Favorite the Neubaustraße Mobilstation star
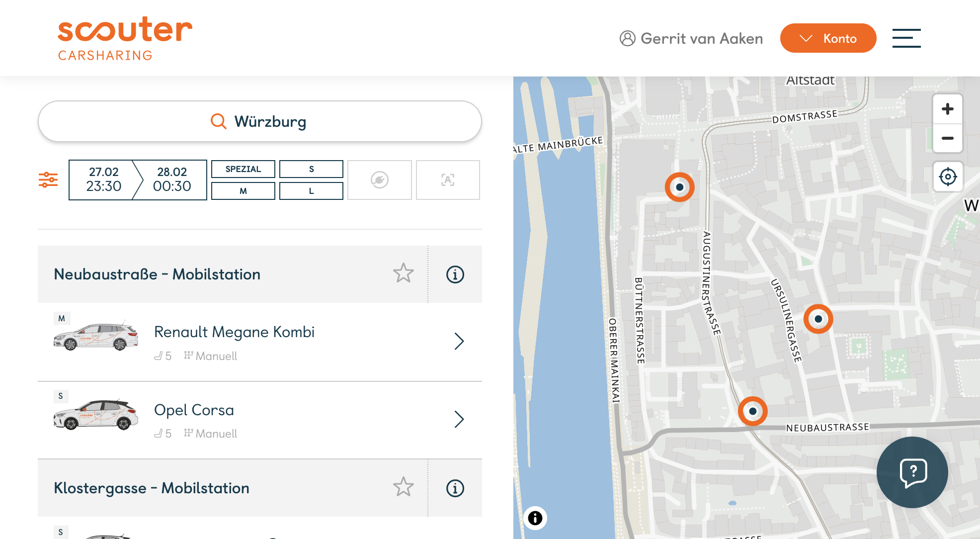980x539 pixels. click(x=403, y=273)
